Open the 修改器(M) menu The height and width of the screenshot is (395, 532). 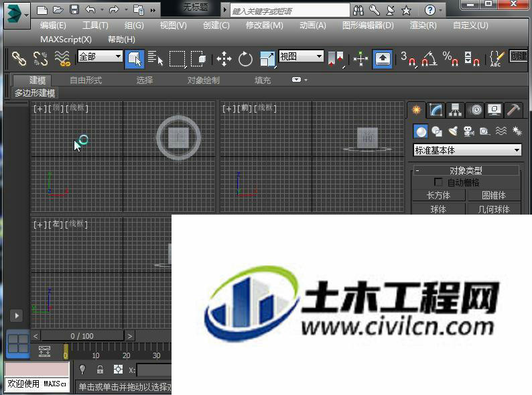pyautogui.click(x=264, y=25)
